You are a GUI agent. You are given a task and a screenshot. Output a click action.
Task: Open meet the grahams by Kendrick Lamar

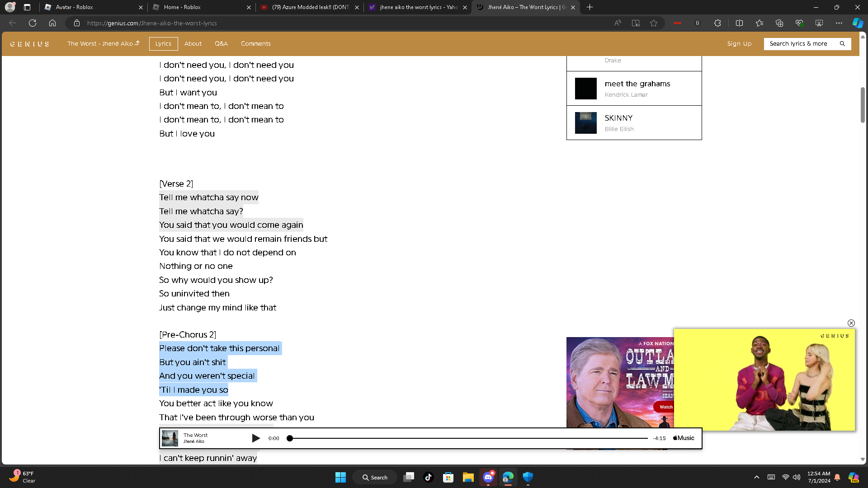tap(634, 89)
